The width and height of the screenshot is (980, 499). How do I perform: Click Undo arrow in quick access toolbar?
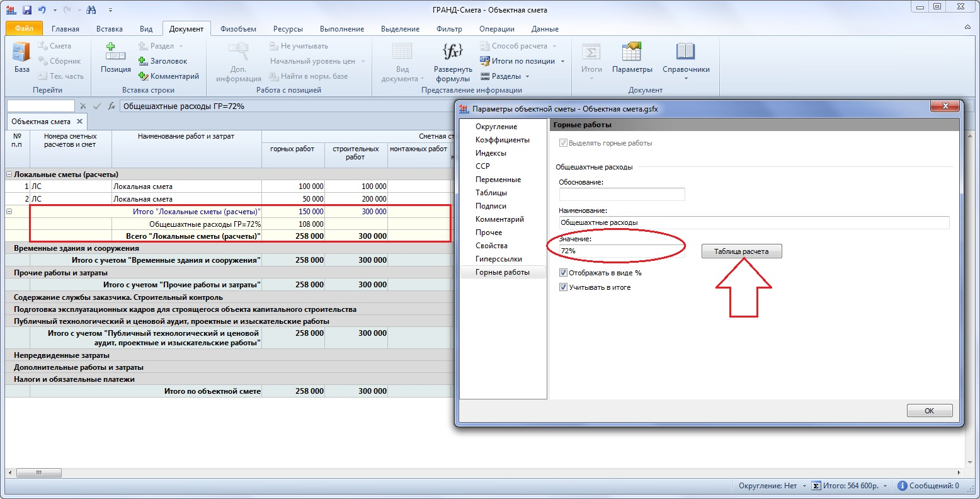coord(42,10)
